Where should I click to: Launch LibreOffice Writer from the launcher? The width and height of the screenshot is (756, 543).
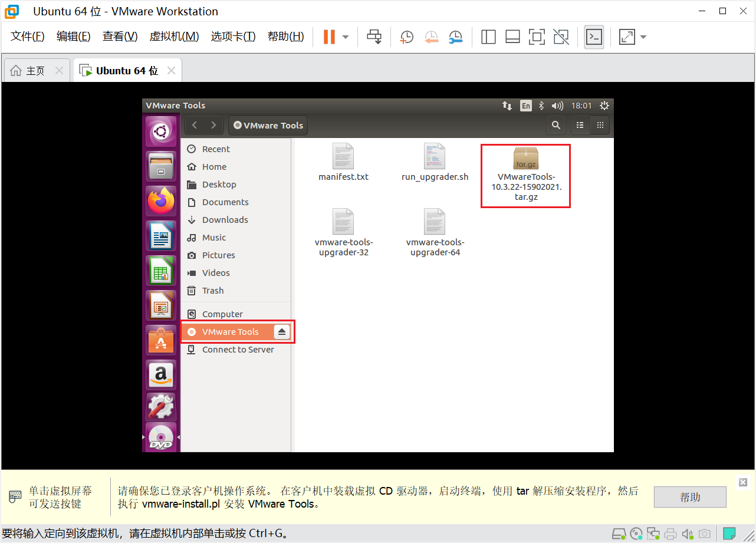[x=161, y=236]
